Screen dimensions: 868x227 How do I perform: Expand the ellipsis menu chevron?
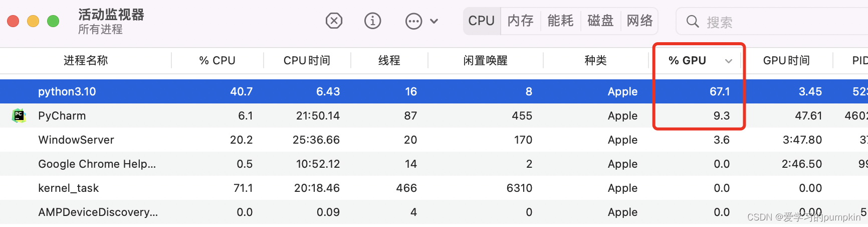click(434, 21)
